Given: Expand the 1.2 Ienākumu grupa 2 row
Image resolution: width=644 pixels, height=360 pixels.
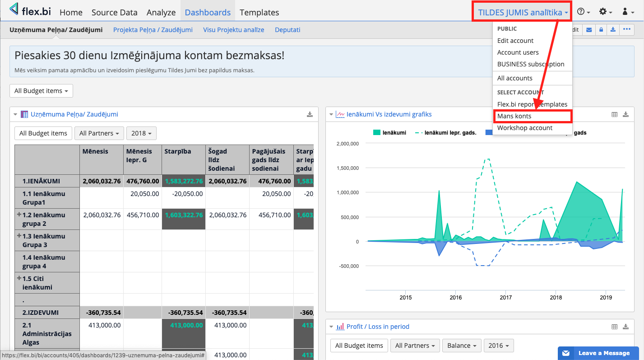Looking at the screenshot, I should point(19,215).
